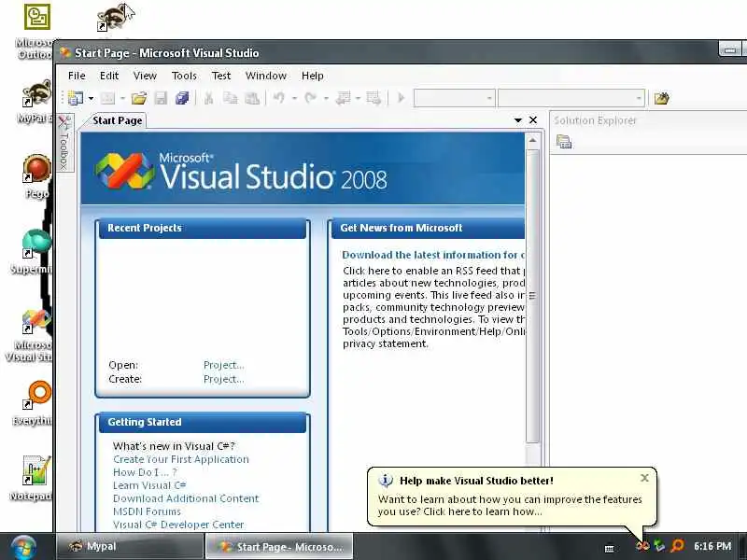Click the Add New Item toolbar icon
The image size is (747, 560).
pos(107,99)
